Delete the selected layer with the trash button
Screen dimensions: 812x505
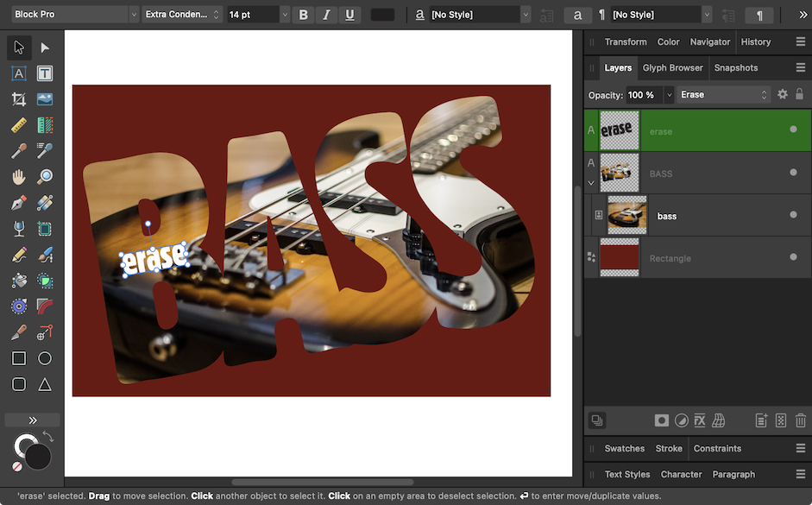pos(799,420)
